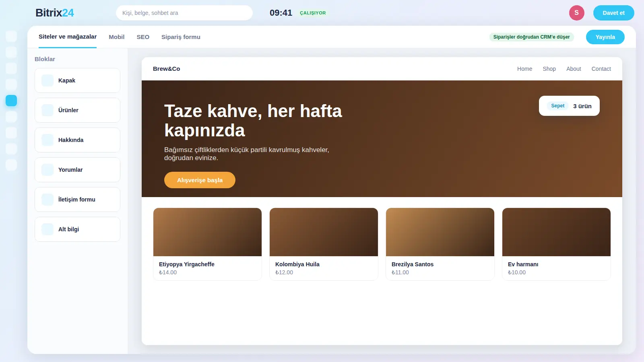Viewport: 644px width, 362px height.
Task: Click the 09:41 clock
Action: tap(281, 13)
